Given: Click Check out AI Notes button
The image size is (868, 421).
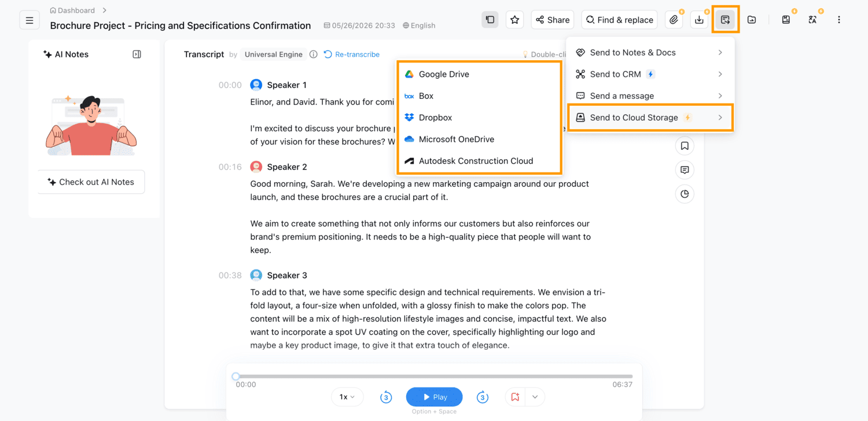Looking at the screenshot, I should point(91,182).
